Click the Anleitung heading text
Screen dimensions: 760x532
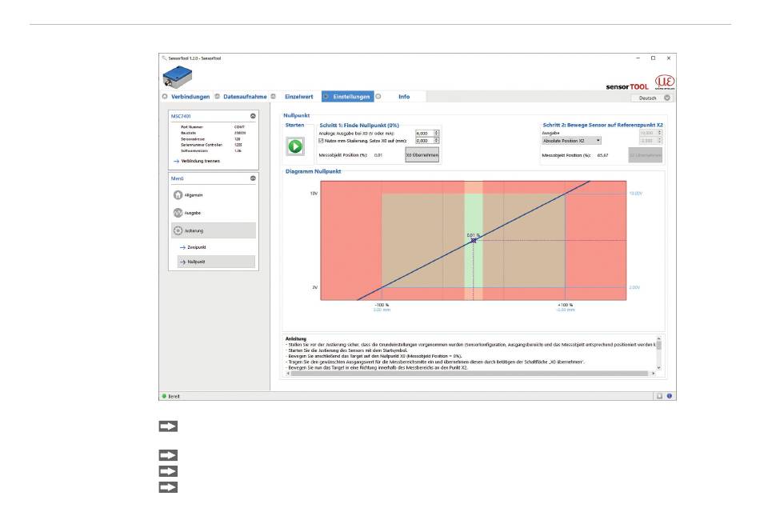[296, 338]
